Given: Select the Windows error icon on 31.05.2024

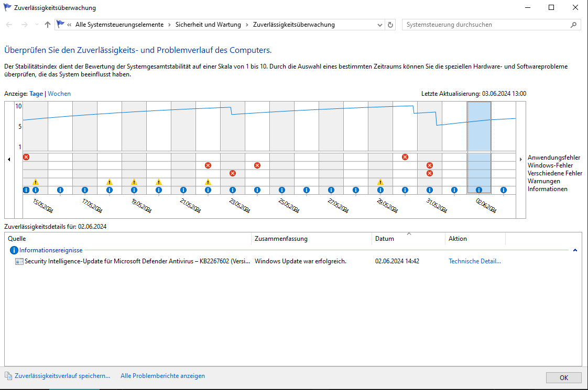Looking at the screenshot, I should (x=430, y=165).
